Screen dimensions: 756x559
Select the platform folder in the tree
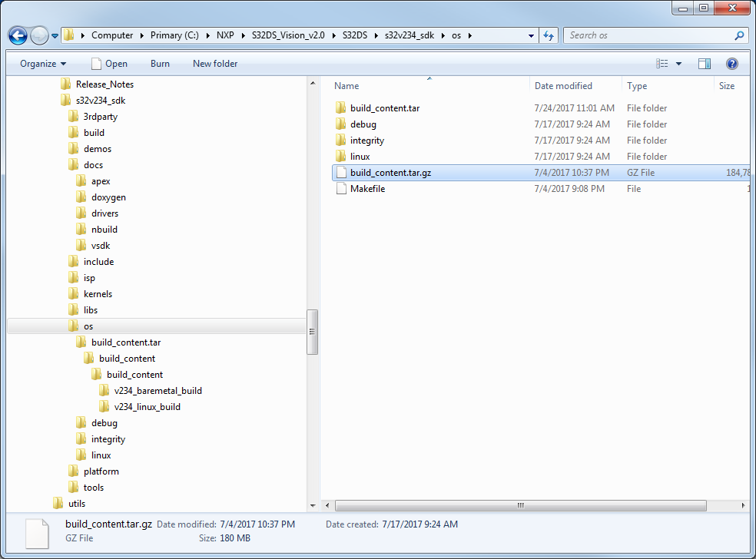[x=101, y=471]
